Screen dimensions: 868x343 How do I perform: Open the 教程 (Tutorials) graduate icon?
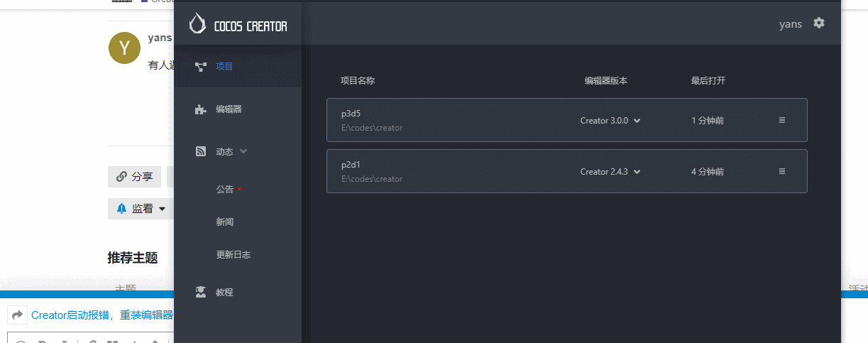(201, 292)
